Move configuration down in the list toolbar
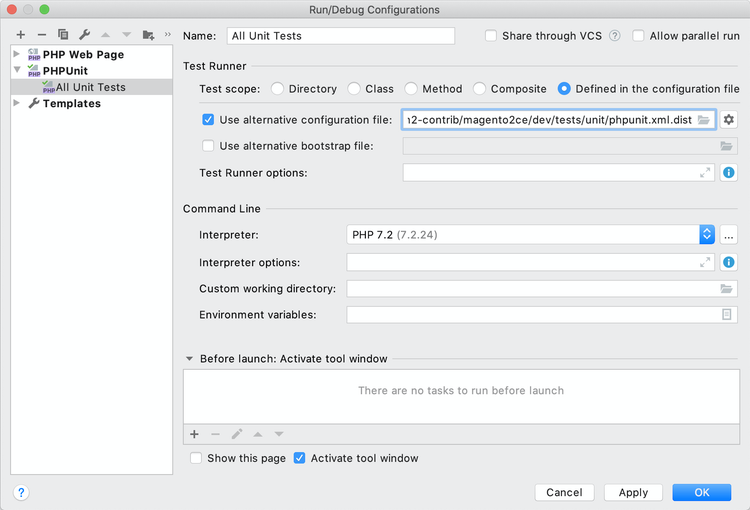The height and width of the screenshot is (510, 750). (x=126, y=34)
